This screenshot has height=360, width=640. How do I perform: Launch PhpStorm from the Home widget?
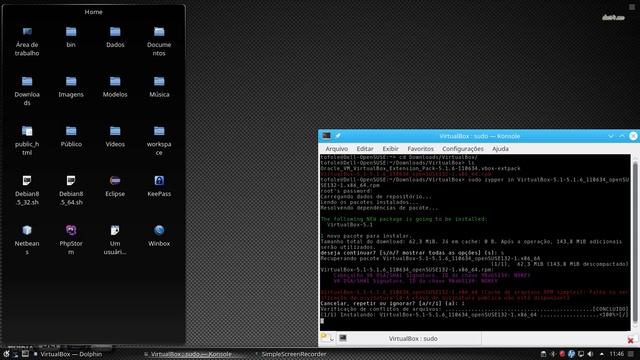71,240
